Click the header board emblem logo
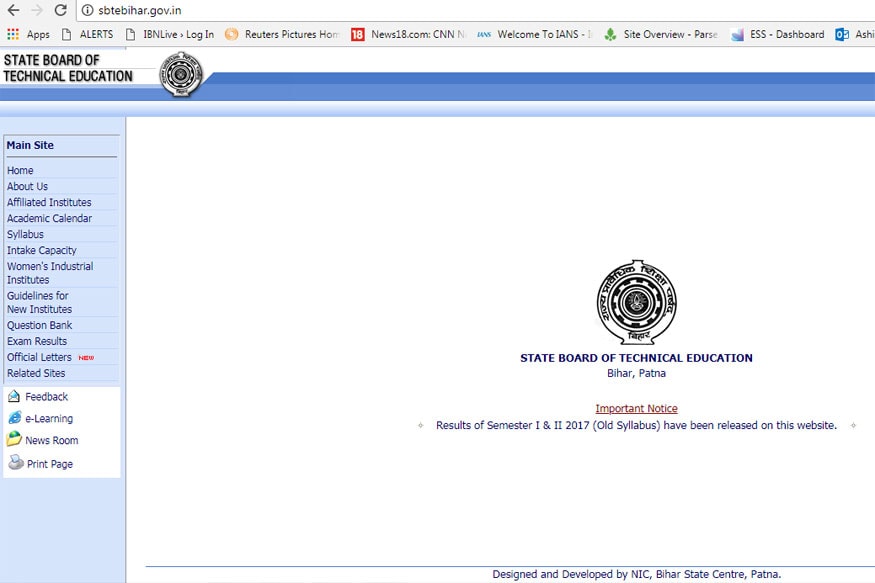Screen dimensions: 875x583 click(x=181, y=74)
